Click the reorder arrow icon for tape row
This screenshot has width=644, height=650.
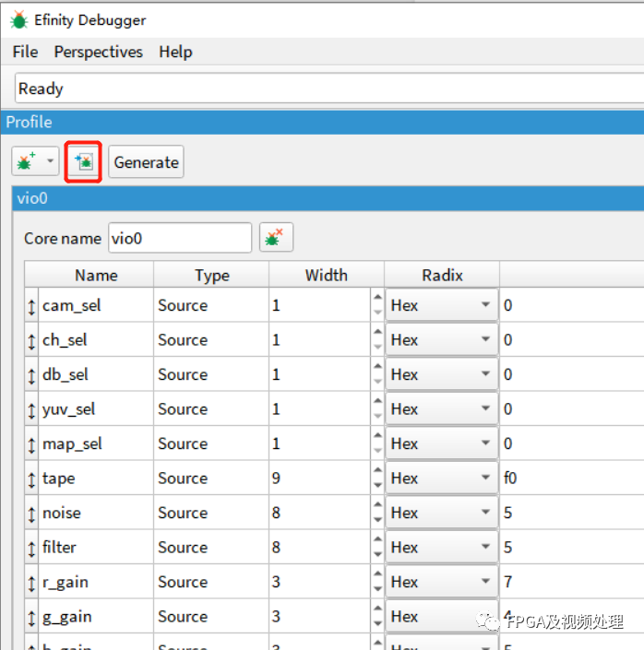click(31, 479)
